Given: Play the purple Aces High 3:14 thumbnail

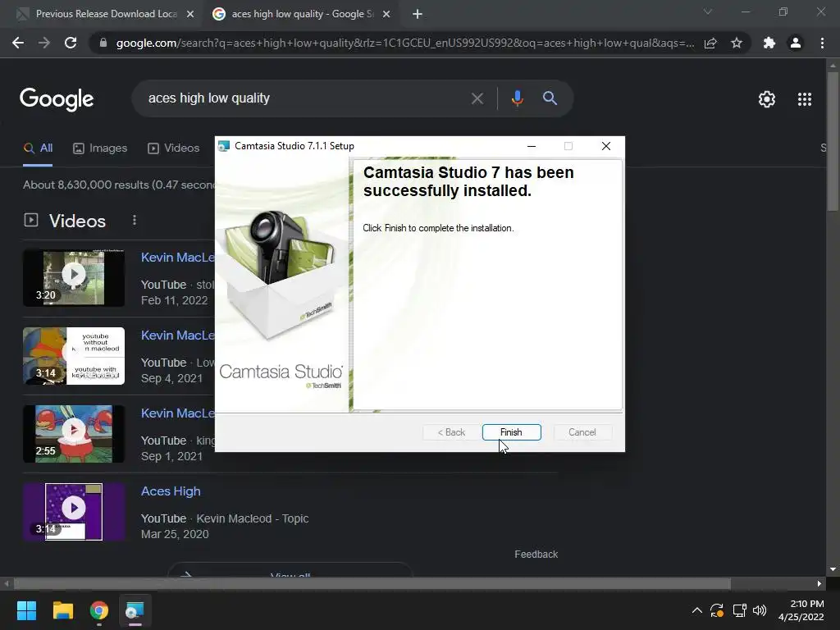Looking at the screenshot, I should click(x=74, y=512).
